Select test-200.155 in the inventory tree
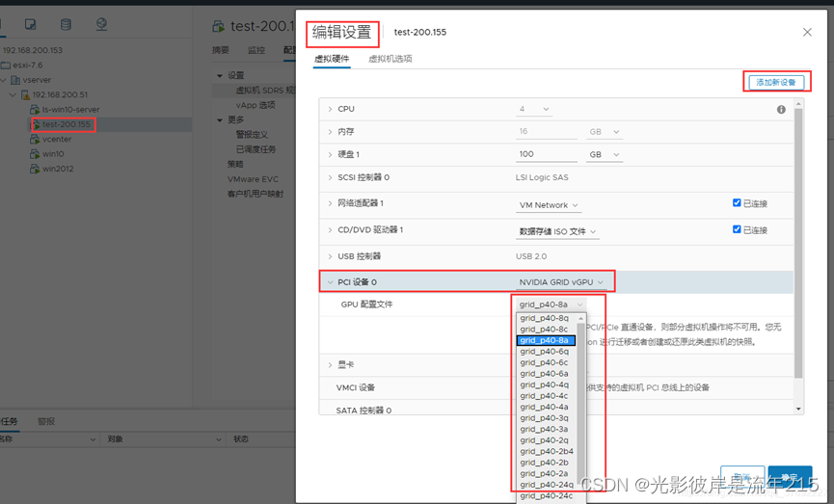Viewport: 834px width, 504px height. point(66,124)
